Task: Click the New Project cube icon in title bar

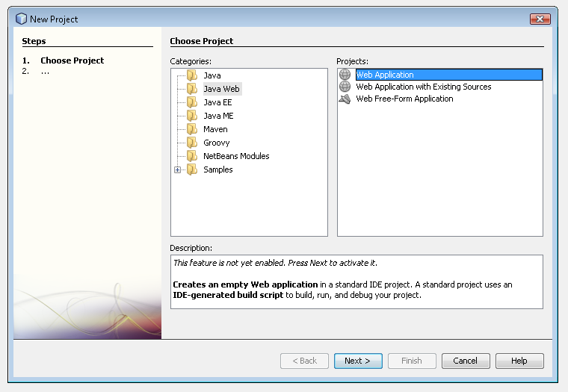Action: 22,19
